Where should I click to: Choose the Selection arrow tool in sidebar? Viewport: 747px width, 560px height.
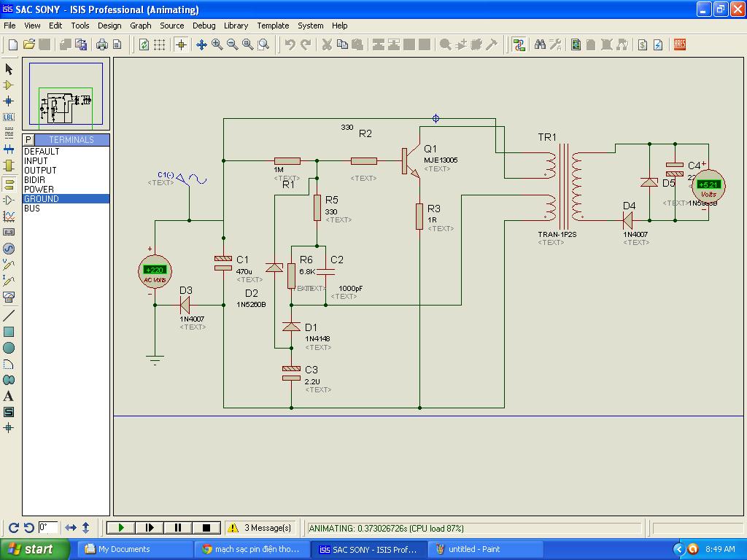click(x=9, y=69)
